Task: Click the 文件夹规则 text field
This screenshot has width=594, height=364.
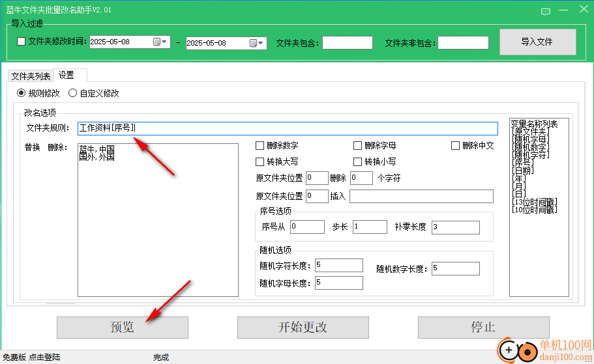Action: (x=288, y=128)
